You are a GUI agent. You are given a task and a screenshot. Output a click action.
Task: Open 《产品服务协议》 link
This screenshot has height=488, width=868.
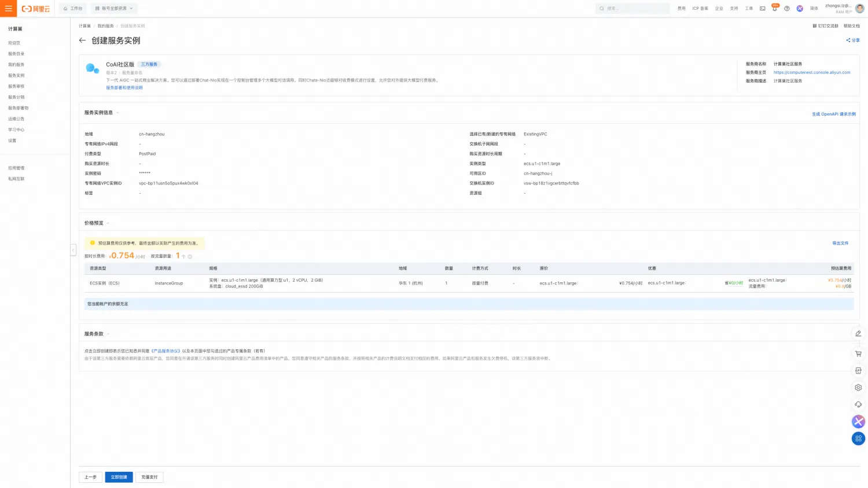click(165, 351)
